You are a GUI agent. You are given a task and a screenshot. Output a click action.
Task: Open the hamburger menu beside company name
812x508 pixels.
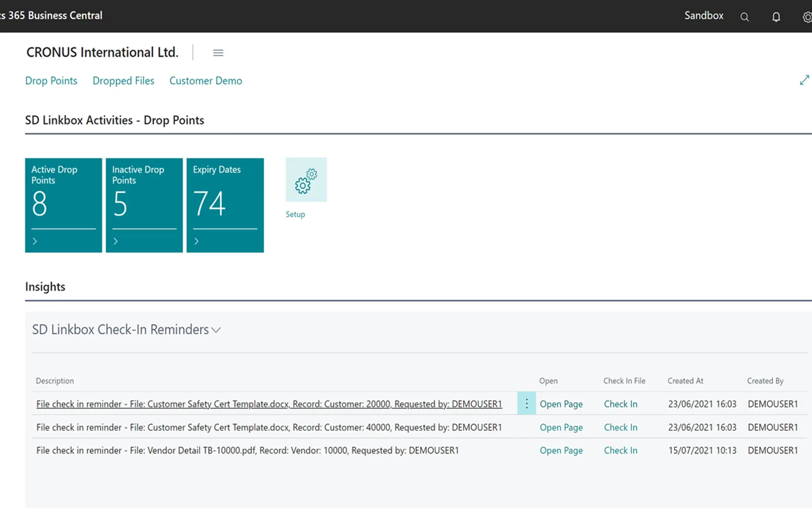[218, 53]
